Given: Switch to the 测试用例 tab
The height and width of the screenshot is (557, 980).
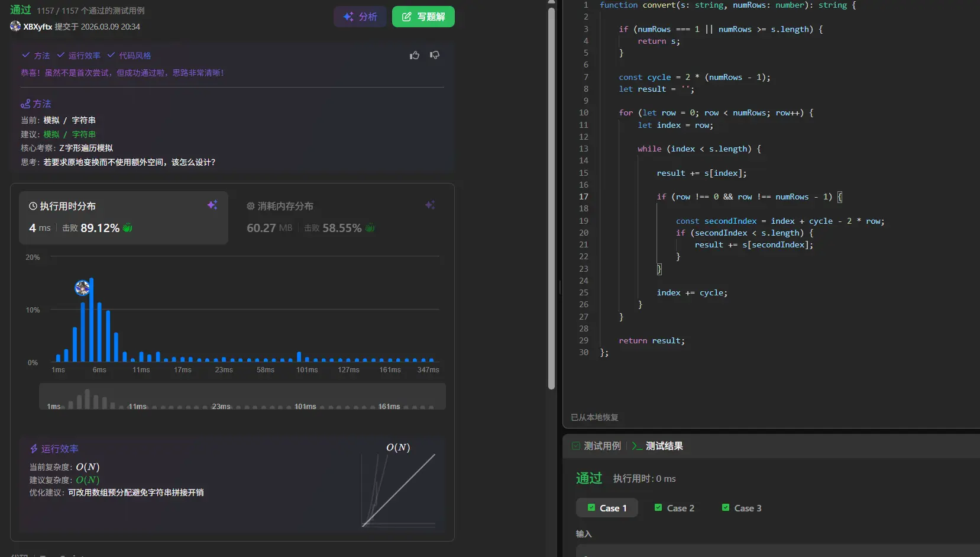Looking at the screenshot, I should [597, 446].
